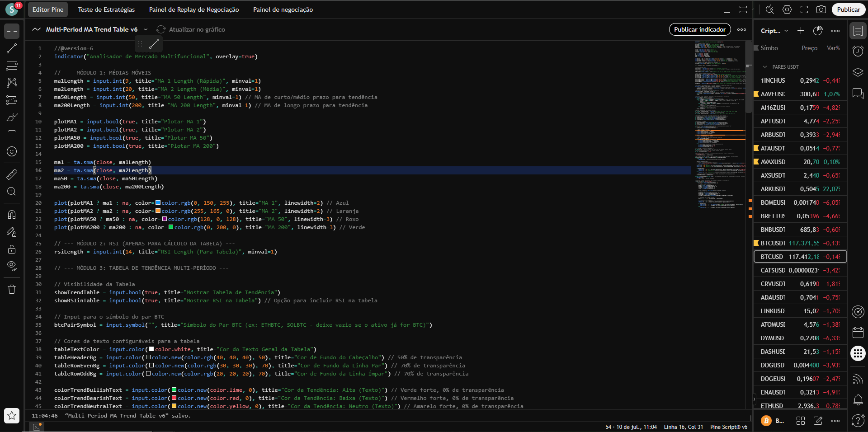
Task: Open Fibonacci retracement tools
Action: click(12, 66)
